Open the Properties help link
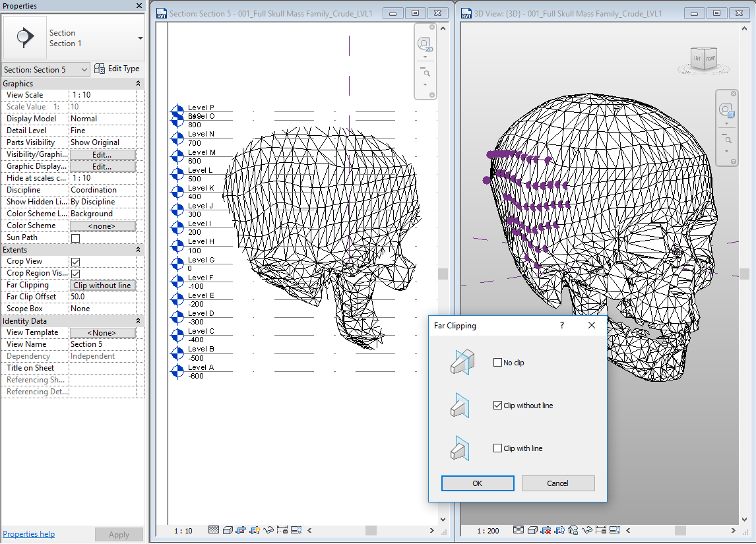756x544 pixels. [28, 533]
